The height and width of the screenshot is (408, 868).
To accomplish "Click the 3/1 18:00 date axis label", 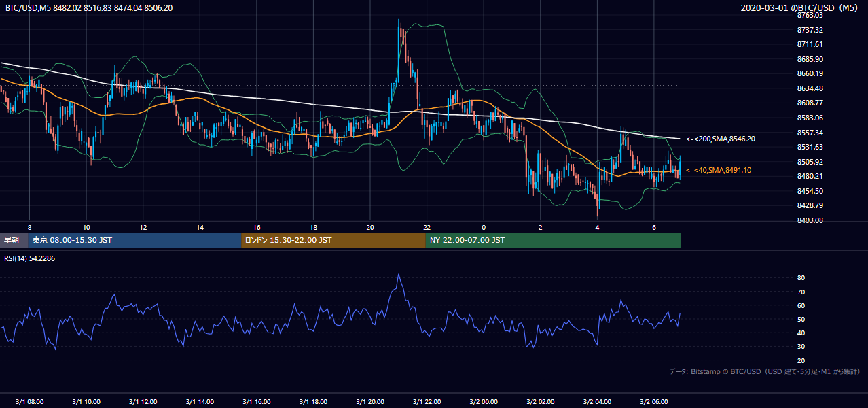I will coord(313,401).
